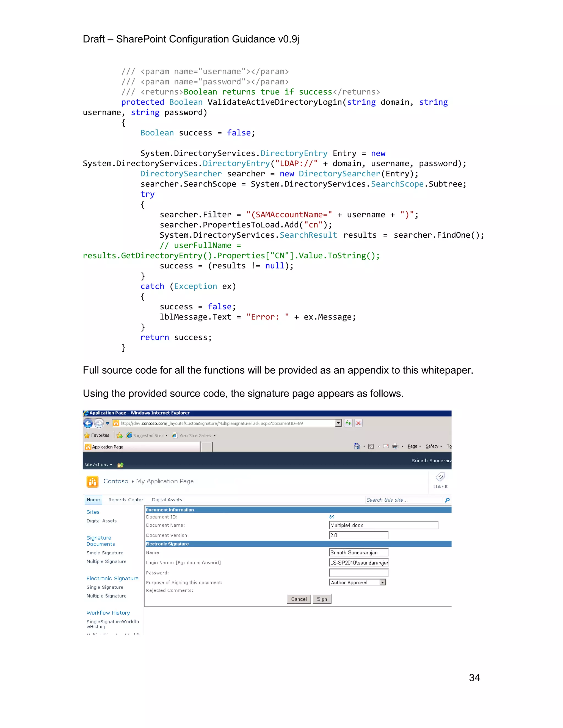The width and height of the screenshot is (563, 728).
Task: Click the Srinath Sundararajan user name
Action: [431, 460]
